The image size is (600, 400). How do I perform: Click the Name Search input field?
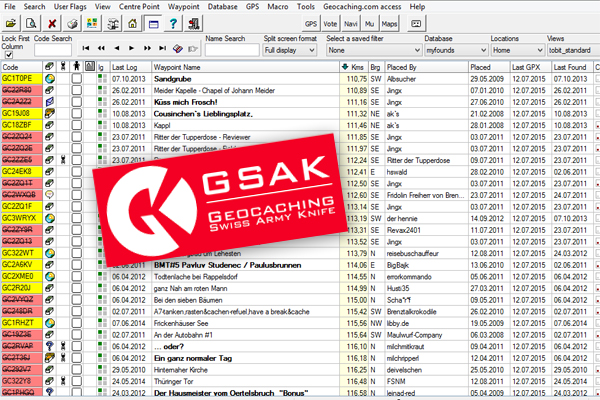click(x=232, y=50)
